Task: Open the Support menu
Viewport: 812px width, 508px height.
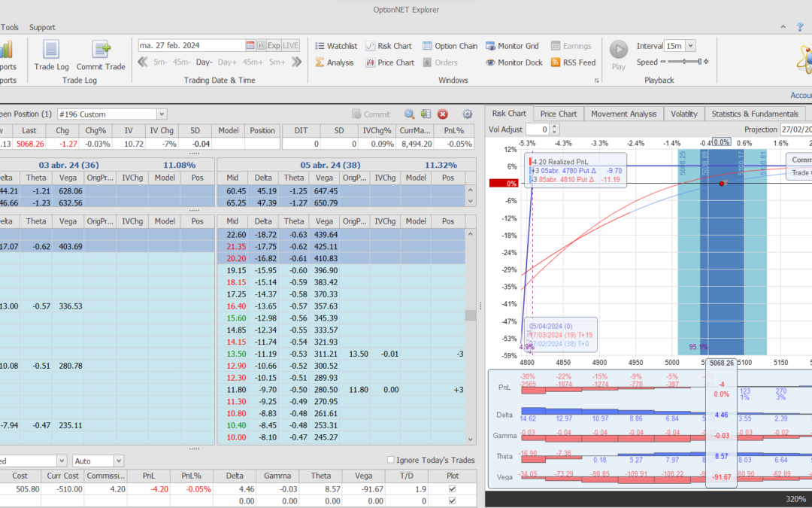Action: point(42,28)
